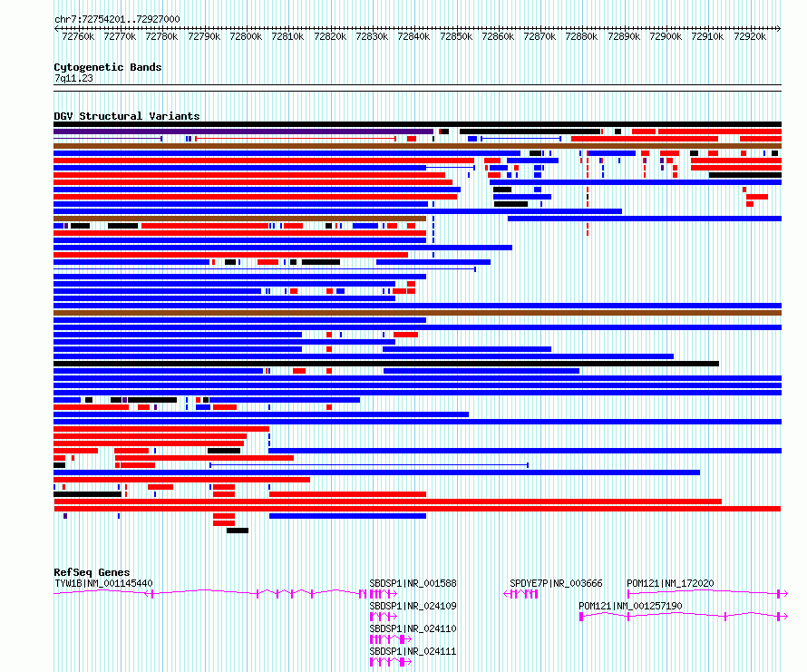
Task: Recenter on the 72860k ruler label
Action: (498, 36)
